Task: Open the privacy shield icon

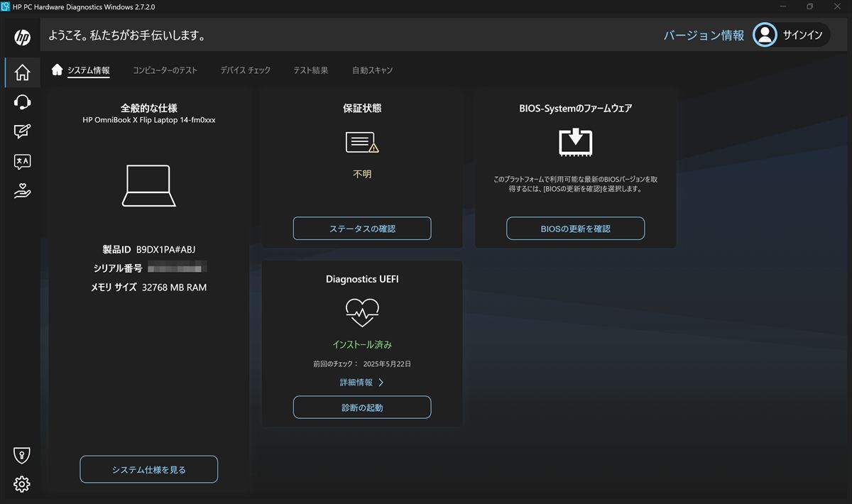Action: click(22, 455)
